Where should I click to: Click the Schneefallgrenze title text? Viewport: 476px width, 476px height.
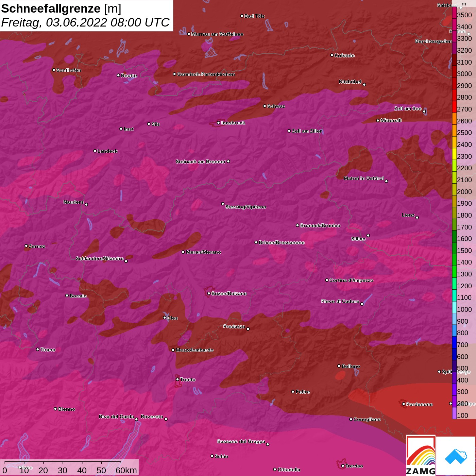51,8
